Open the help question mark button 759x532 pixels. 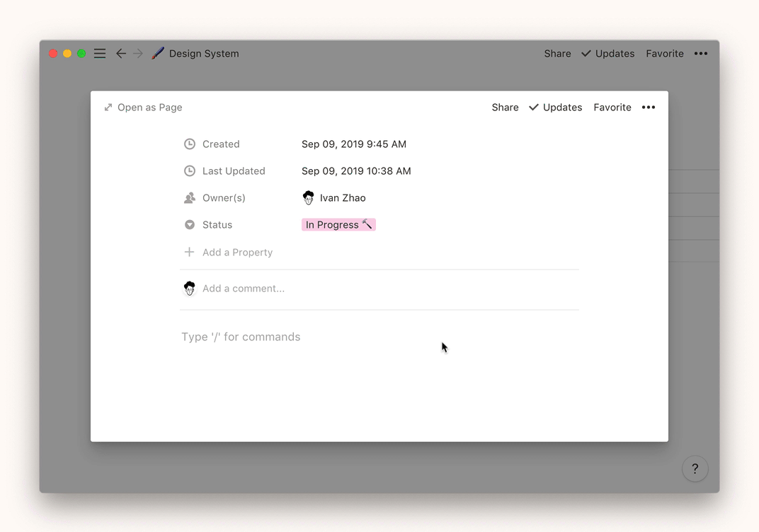click(695, 468)
